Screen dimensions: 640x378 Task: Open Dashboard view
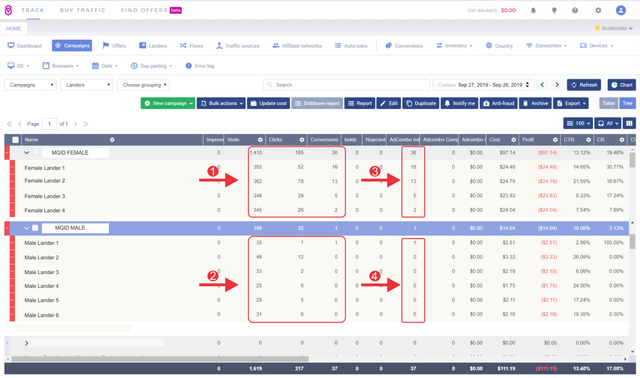pos(24,46)
